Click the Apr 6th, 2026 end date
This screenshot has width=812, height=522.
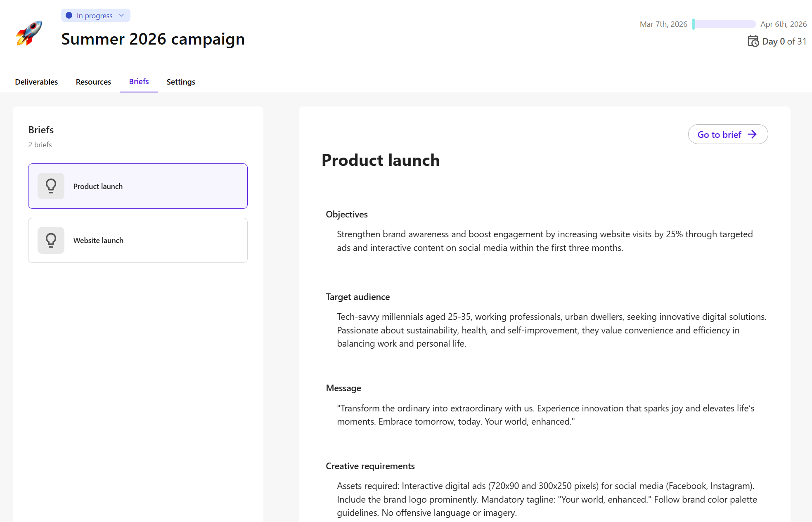[x=783, y=24]
